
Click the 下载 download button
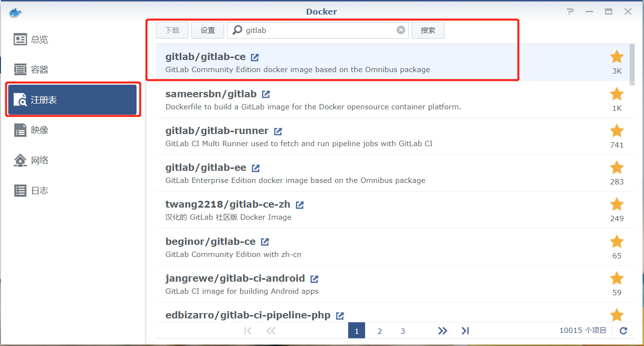coord(172,30)
